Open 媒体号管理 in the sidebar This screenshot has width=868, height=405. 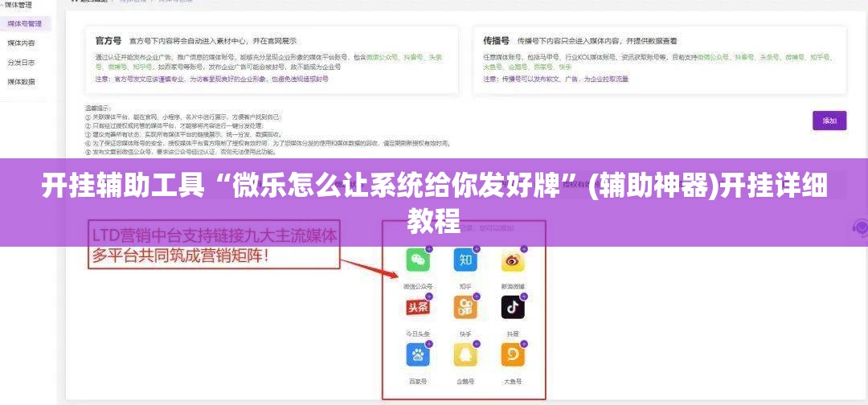pyautogui.click(x=24, y=24)
